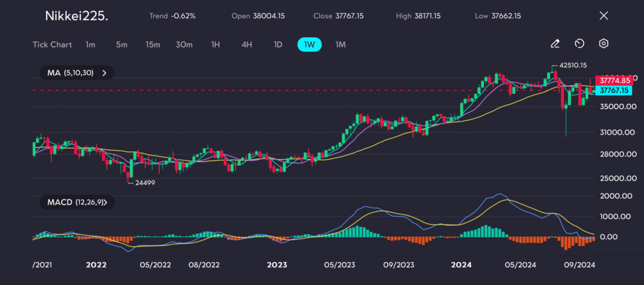Click the red 37774.85 price label
Viewport: 644px width, 285px height.
614,81
